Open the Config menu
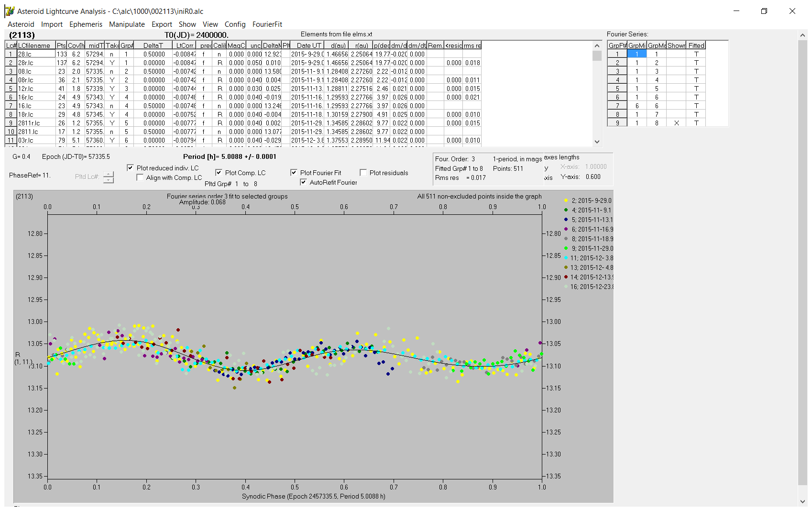The height and width of the screenshot is (511, 812). (235, 24)
